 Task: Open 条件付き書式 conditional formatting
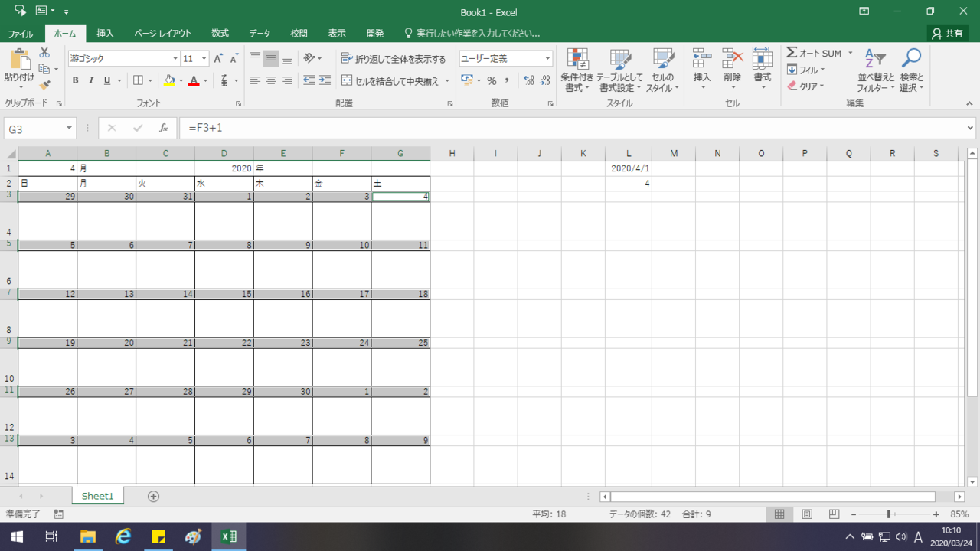pos(577,70)
